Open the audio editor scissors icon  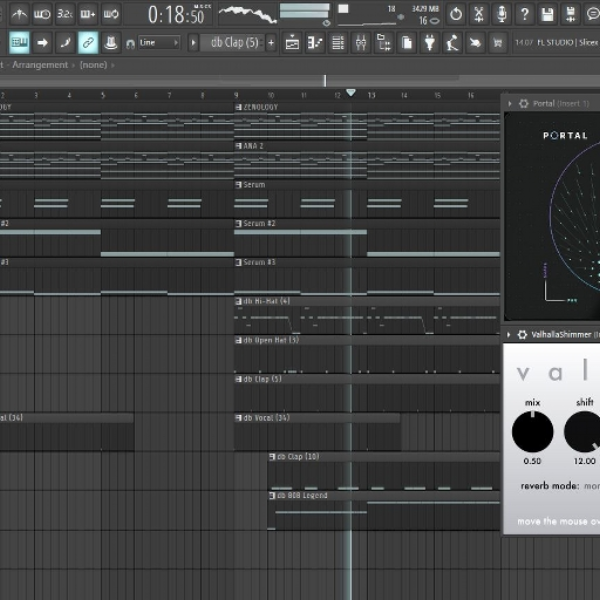[x=479, y=14]
